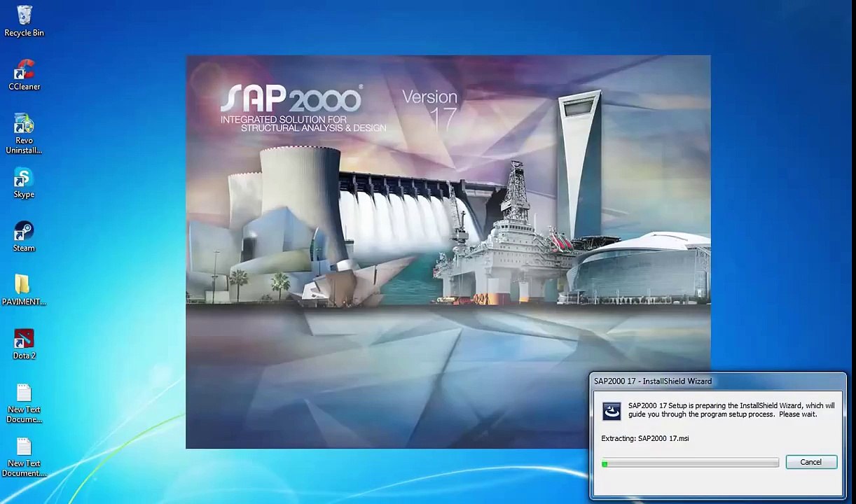The width and height of the screenshot is (856, 504).
Task: Click the 'Extracting: SAP2000 17.msi' text
Action: click(644, 438)
